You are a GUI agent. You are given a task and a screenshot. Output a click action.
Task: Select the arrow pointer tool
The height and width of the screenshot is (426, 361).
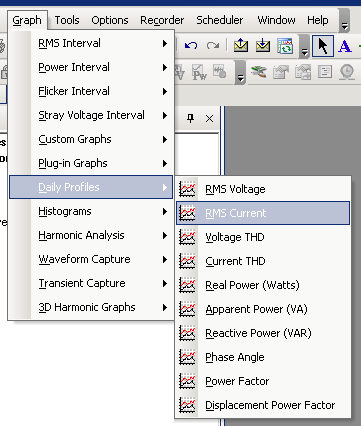click(x=323, y=46)
